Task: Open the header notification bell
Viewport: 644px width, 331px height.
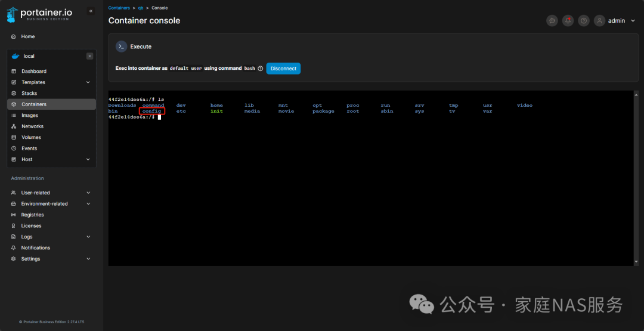Action: tap(568, 20)
